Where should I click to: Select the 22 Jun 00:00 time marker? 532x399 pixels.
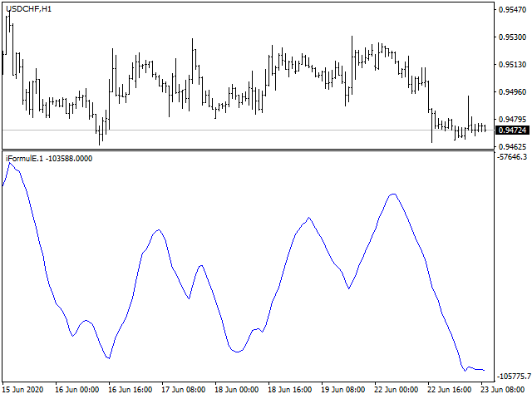[397, 390]
